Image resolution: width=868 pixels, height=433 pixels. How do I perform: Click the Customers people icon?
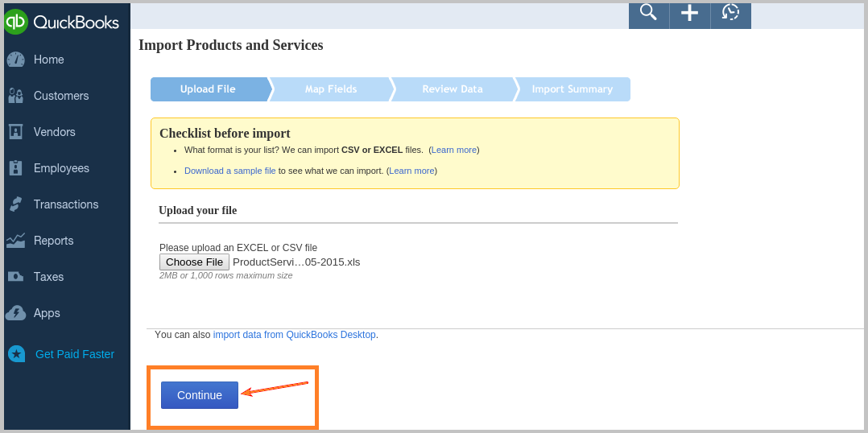point(15,97)
